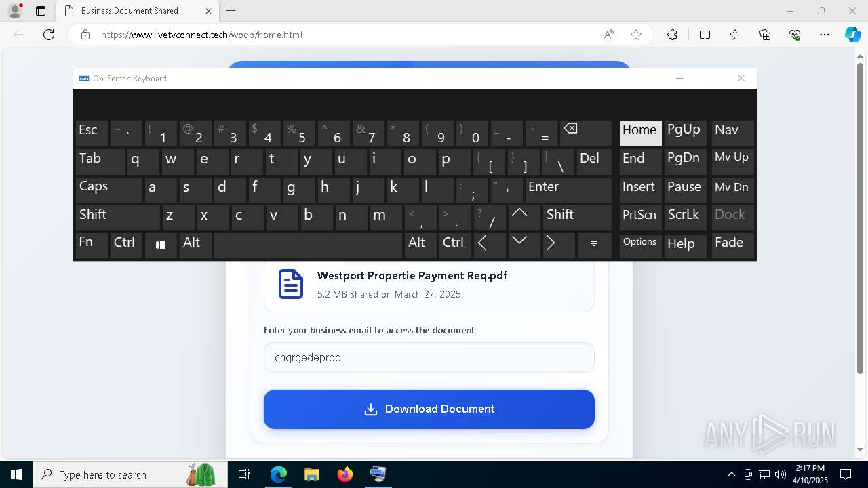Open tab actions menu icon
The width and height of the screenshot is (868, 488).
41,11
